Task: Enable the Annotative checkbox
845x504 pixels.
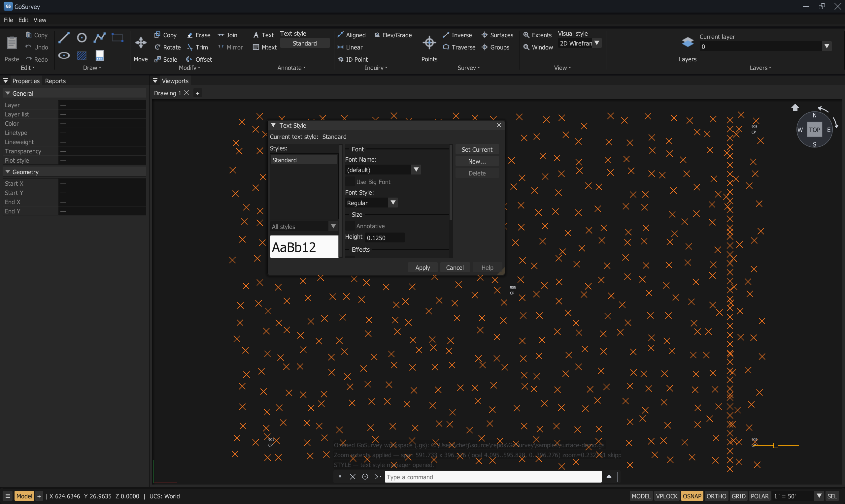Action: point(350,226)
